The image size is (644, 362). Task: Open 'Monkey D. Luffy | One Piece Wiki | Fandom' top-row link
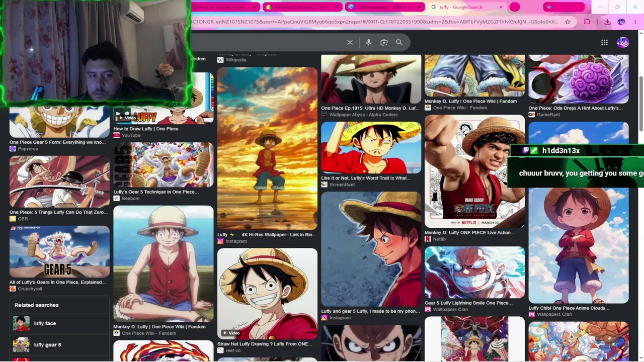click(x=470, y=101)
